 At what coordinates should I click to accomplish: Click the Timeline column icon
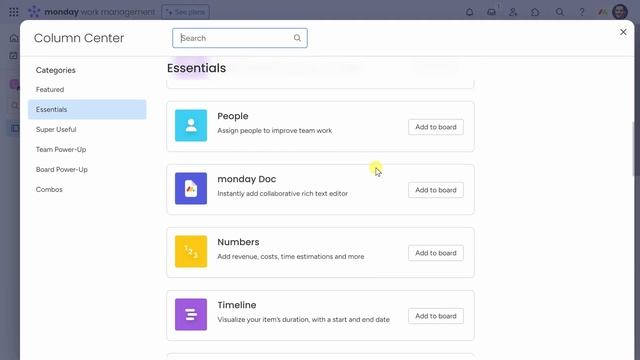[191, 314]
